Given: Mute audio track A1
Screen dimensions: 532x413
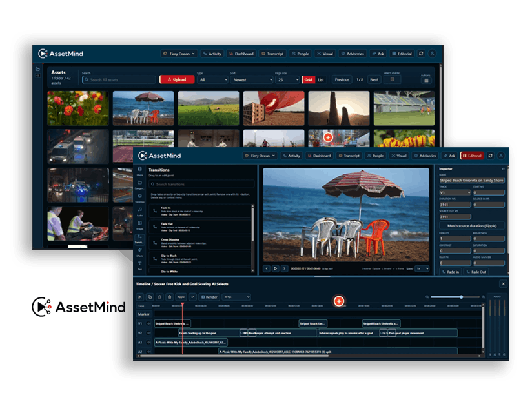Looking at the screenshot, I should pyautogui.click(x=148, y=343).
